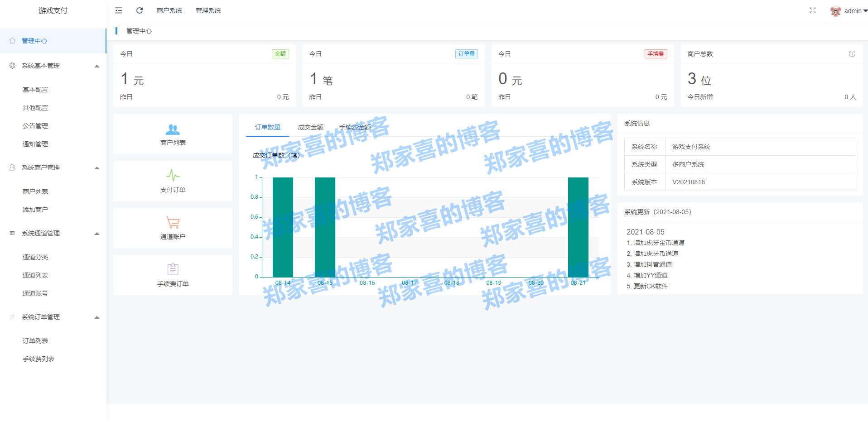The width and height of the screenshot is (868, 421).
Task: Click the update entry 增加抖音通道
Action: click(x=649, y=264)
